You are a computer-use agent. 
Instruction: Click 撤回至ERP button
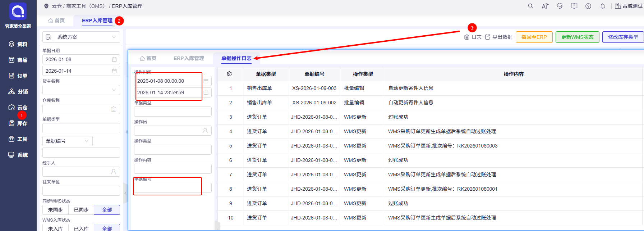pos(534,37)
